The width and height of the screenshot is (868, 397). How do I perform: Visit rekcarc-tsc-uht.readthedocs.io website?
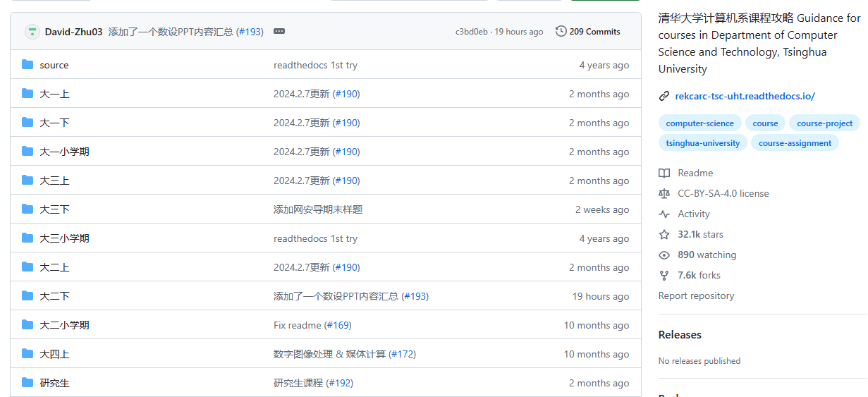[745, 96]
